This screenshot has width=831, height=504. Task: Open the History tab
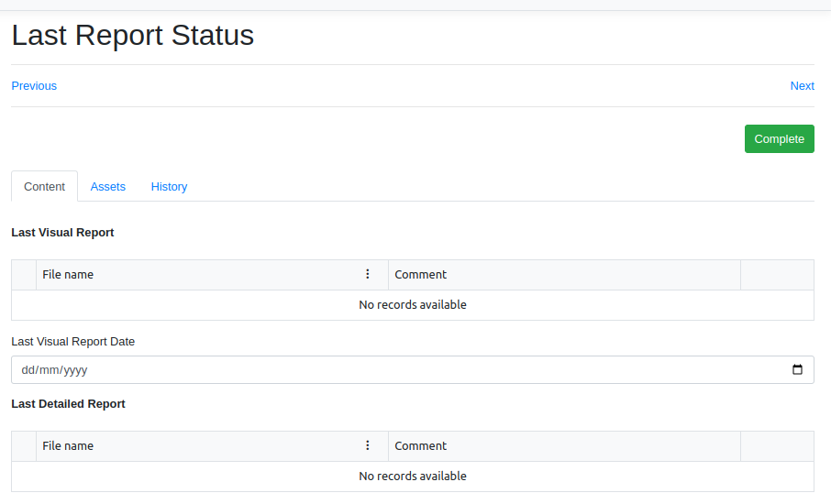coord(169,187)
